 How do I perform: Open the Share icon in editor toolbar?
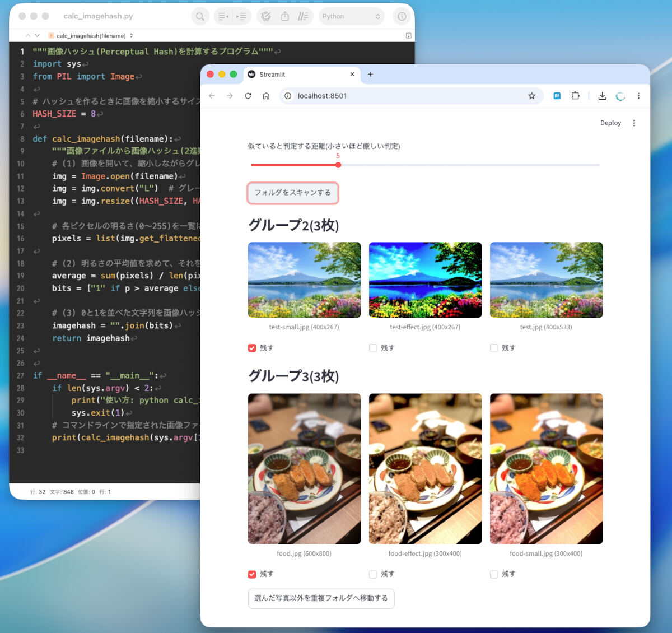pyautogui.click(x=285, y=16)
